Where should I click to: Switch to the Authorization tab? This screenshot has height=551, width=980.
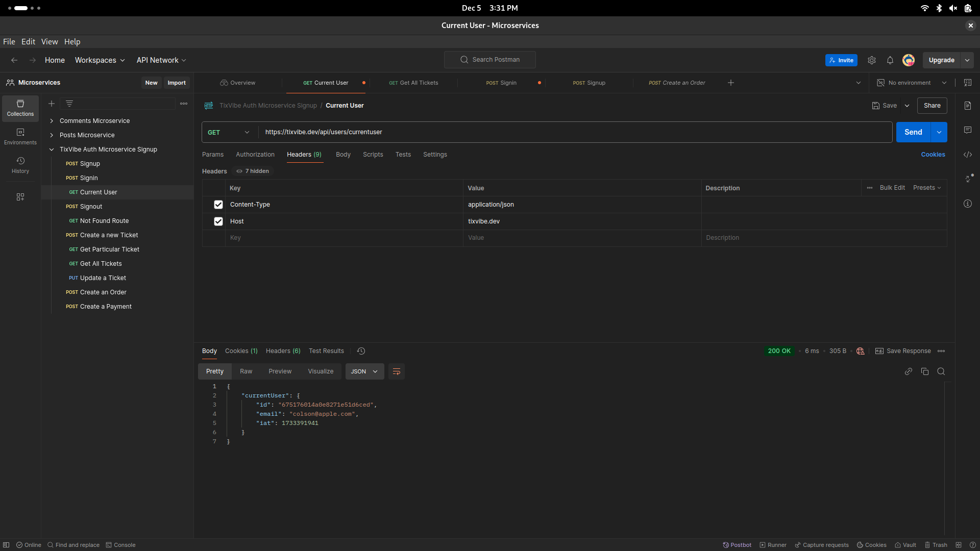pyautogui.click(x=255, y=155)
